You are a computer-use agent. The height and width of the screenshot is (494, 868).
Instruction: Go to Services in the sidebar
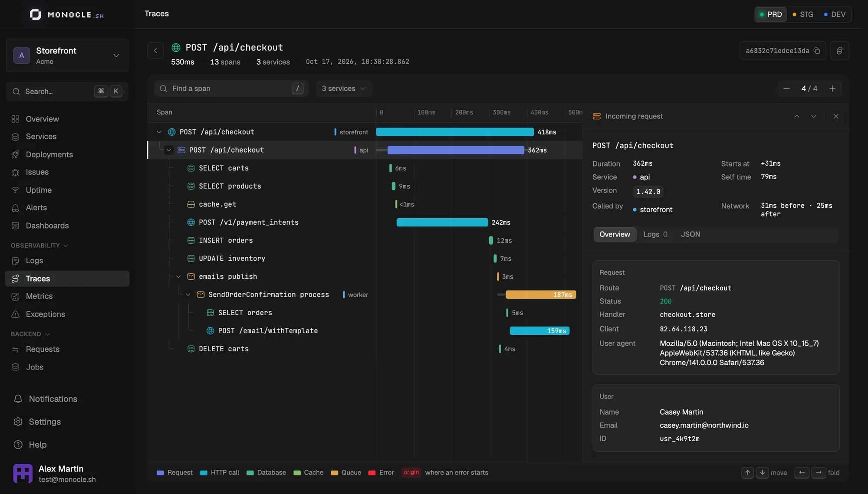[67, 137]
